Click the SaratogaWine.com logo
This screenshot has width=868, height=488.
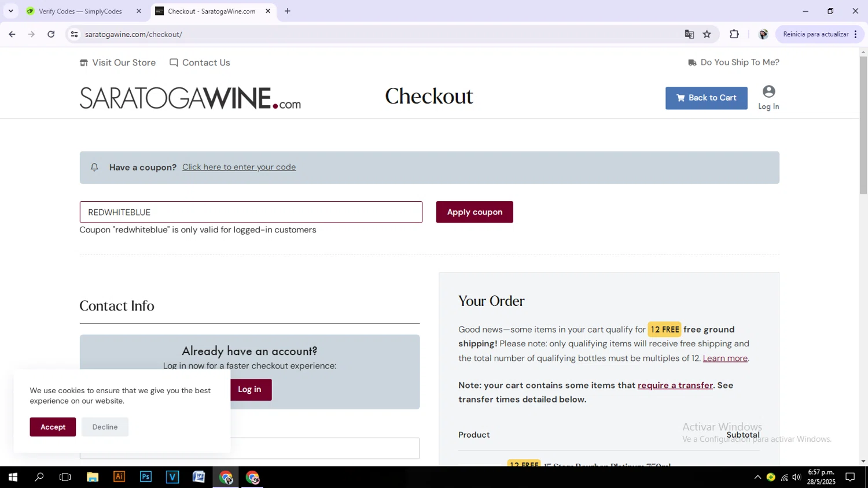point(190,98)
